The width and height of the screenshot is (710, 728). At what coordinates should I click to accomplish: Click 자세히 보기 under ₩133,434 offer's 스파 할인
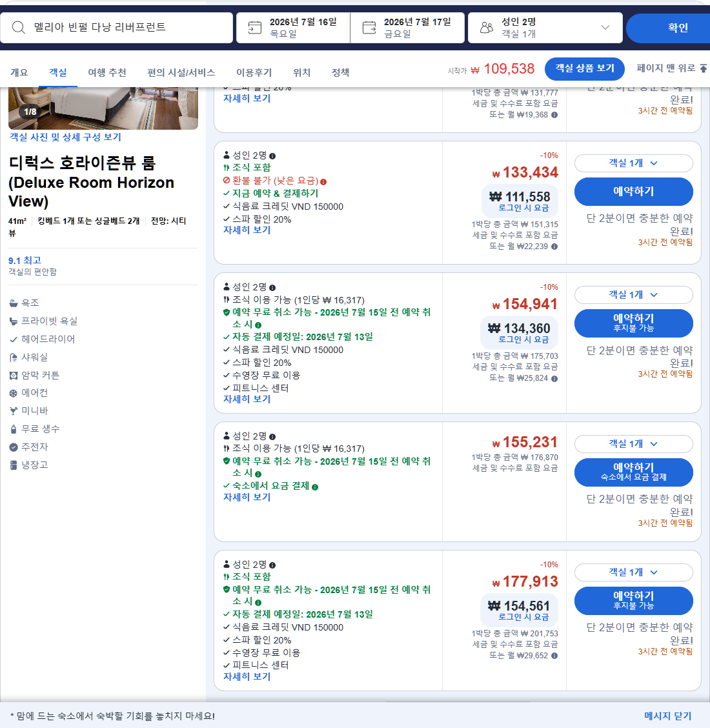pos(247,230)
